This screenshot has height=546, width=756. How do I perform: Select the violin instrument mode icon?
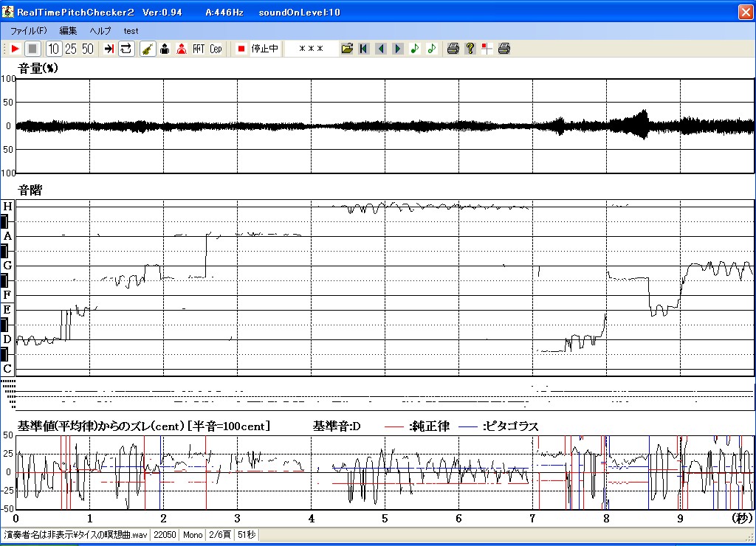click(148, 49)
